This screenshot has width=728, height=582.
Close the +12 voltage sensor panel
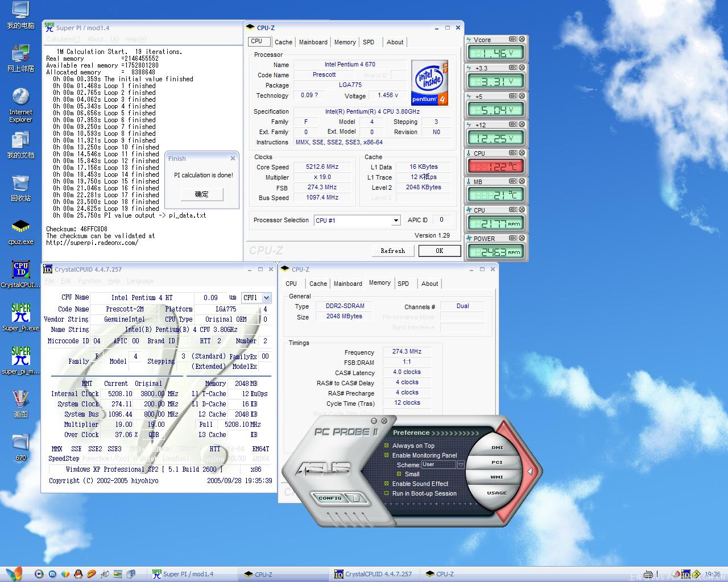pyautogui.click(x=522, y=124)
